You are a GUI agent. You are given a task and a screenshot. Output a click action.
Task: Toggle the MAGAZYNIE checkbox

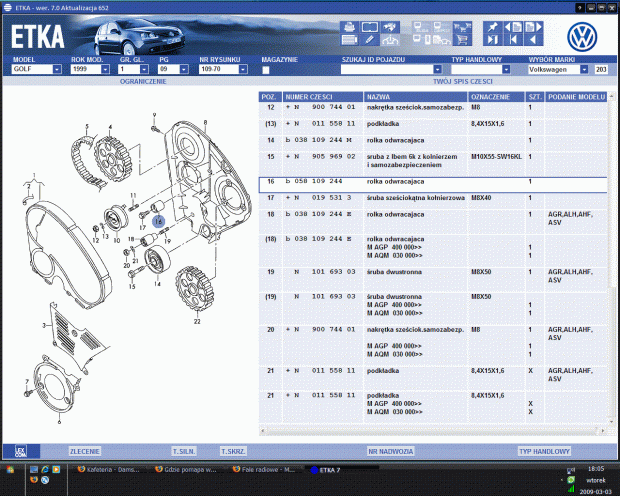[266, 70]
